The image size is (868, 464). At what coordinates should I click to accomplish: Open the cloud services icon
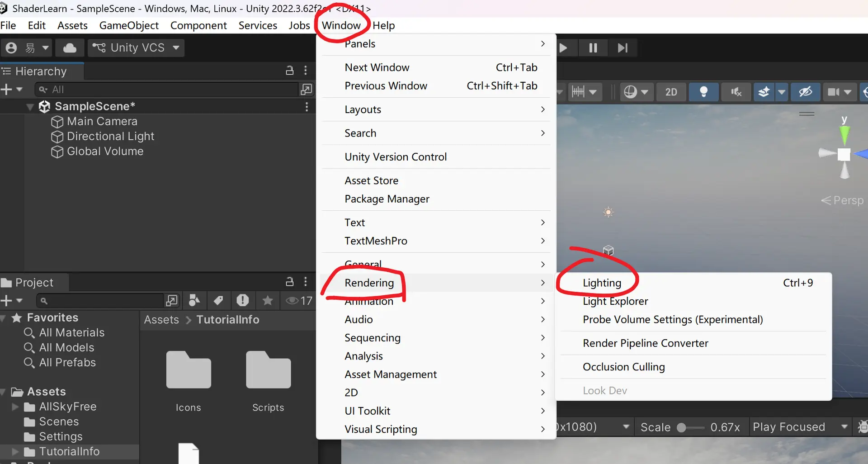point(70,47)
